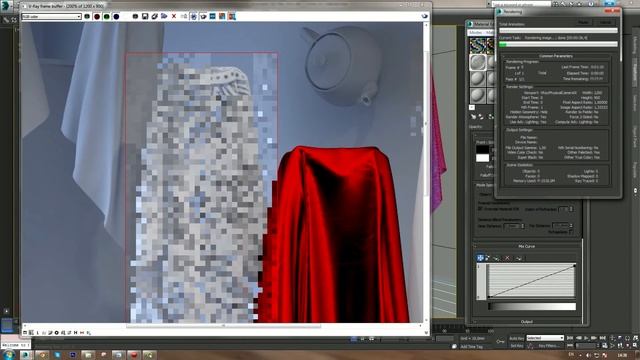Click the VFB horizontal scrollbar
The width and height of the screenshot is (640, 360).
[223, 326]
